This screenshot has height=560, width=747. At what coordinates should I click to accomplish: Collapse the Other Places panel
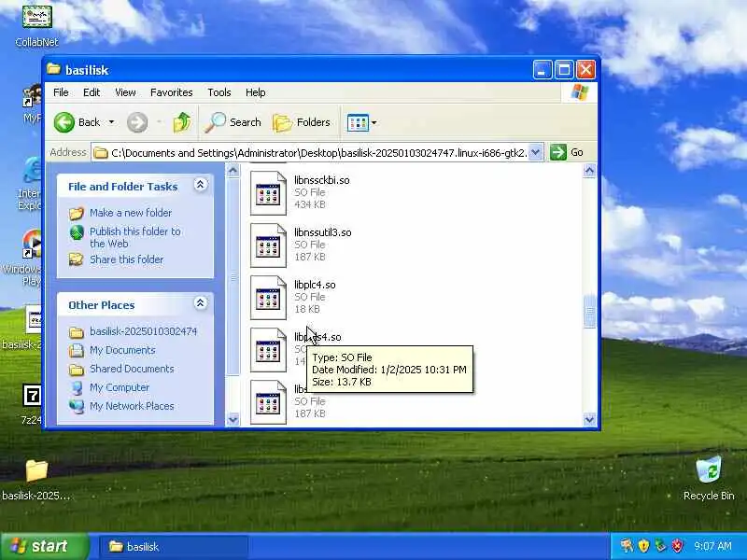201,303
